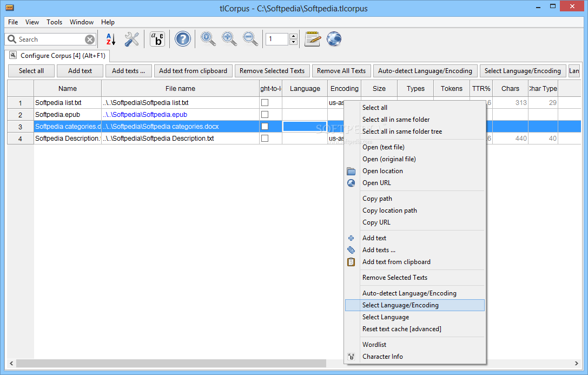
Task: Open settings with wrench and screwdriver icon
Action: pyautogui.click(x=131, y=39)
